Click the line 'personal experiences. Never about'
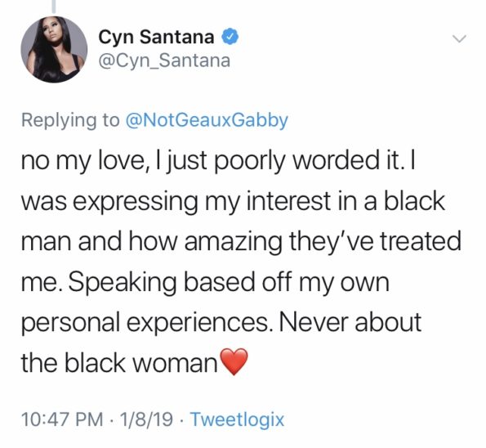Screen dimensions: 486x448 click(221, 323)
